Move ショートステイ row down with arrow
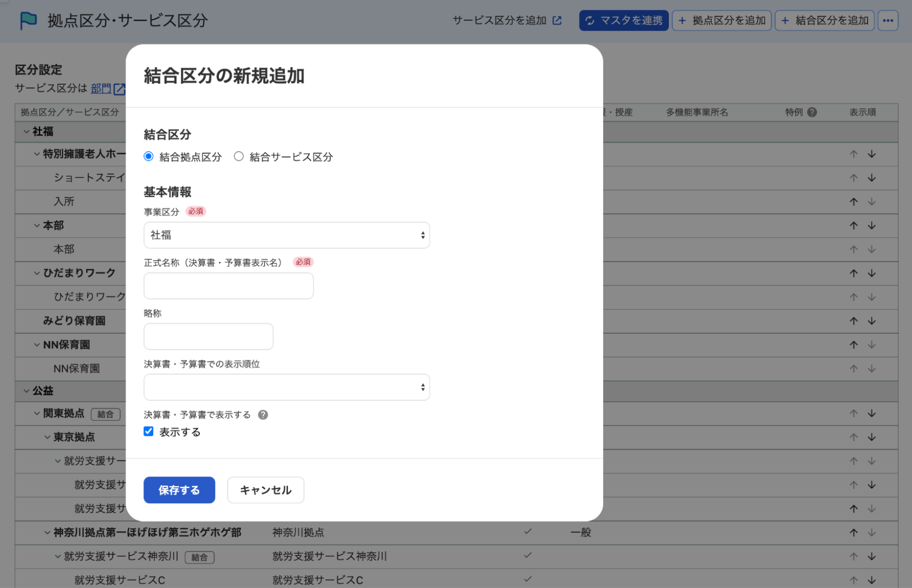 tap(871, 178)
